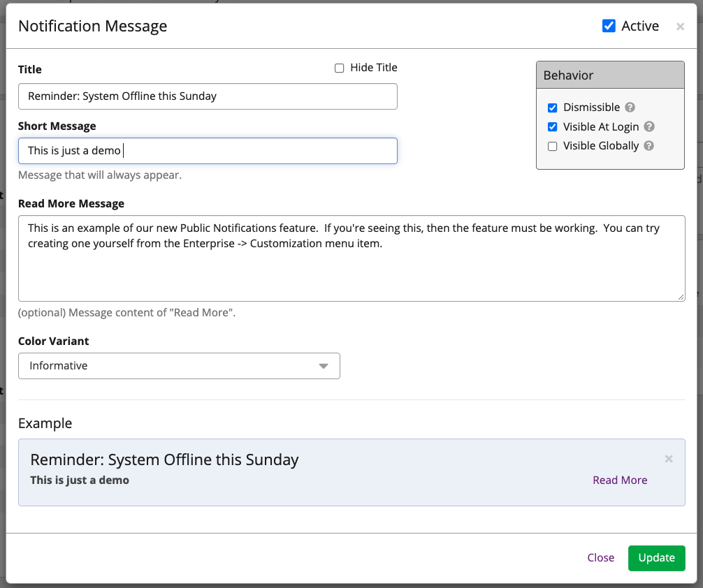
Task: Uncheck the Dismissible option
Action: coord(553,108)
